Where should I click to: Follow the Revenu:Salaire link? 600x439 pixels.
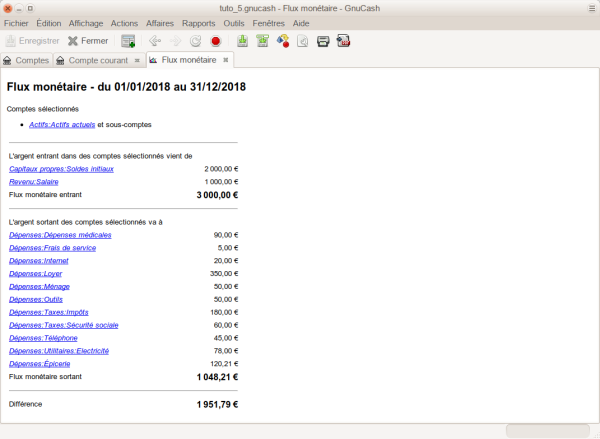click(37, 182)
